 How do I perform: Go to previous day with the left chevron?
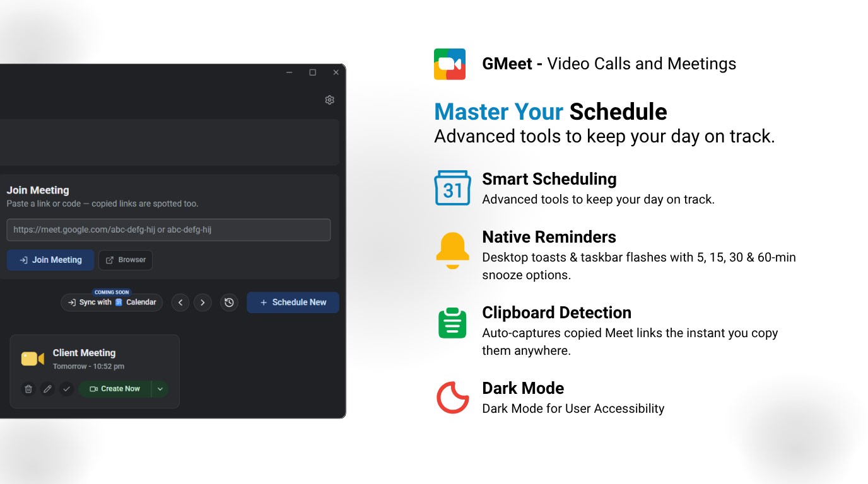pos(180,302)
